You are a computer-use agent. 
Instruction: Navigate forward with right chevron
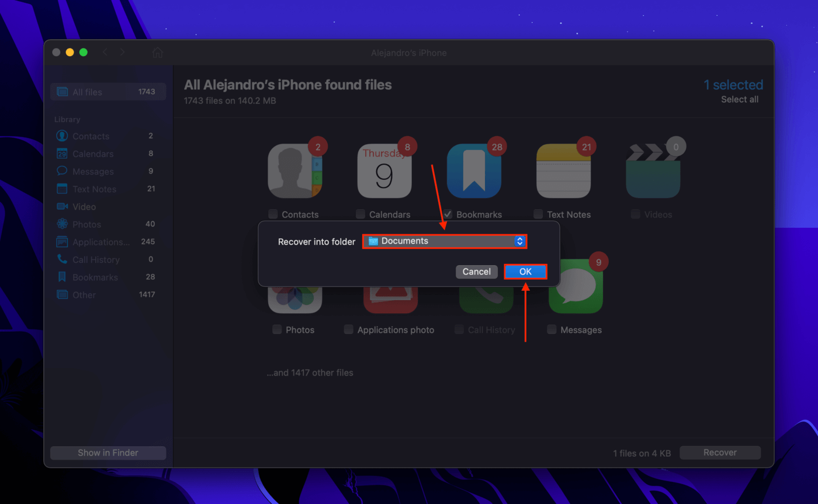coord(122,53)
